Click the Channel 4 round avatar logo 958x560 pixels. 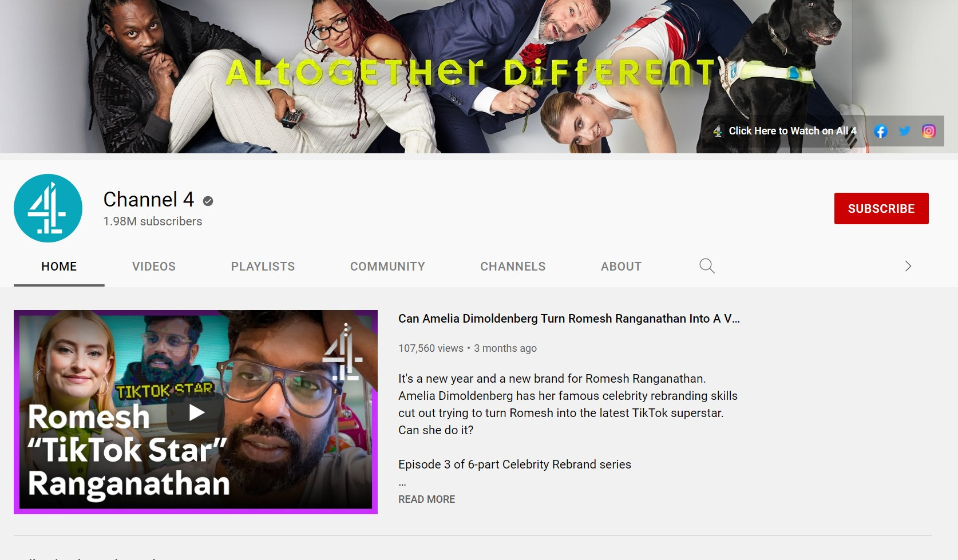click(x=48, y=208)
